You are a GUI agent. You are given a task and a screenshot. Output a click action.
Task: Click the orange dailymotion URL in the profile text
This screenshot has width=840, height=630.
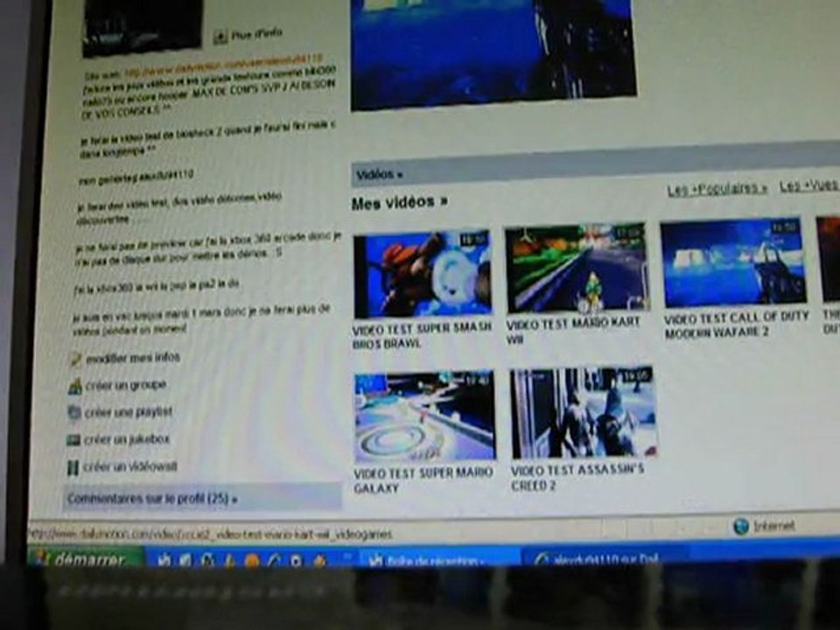pos(223,66)
